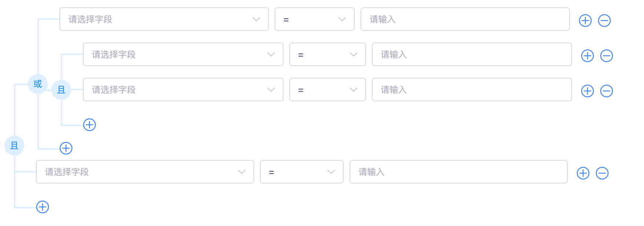Toggle the 或 logic operator node
The width and height of the screenshot is (644, 226).
coord(38,84)
